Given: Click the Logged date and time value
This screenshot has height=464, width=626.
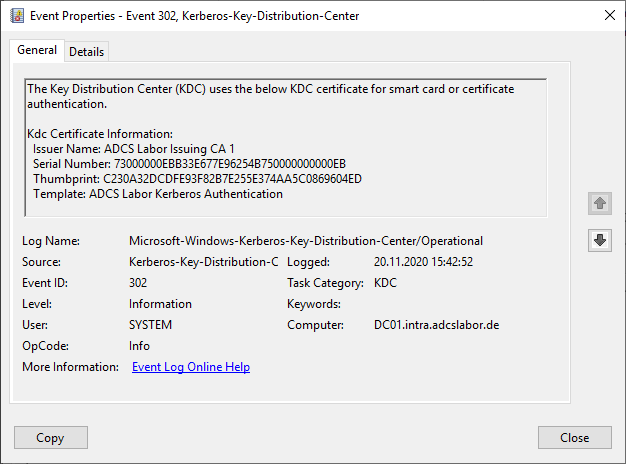Looking at the screenshot, I should point(423,262).
